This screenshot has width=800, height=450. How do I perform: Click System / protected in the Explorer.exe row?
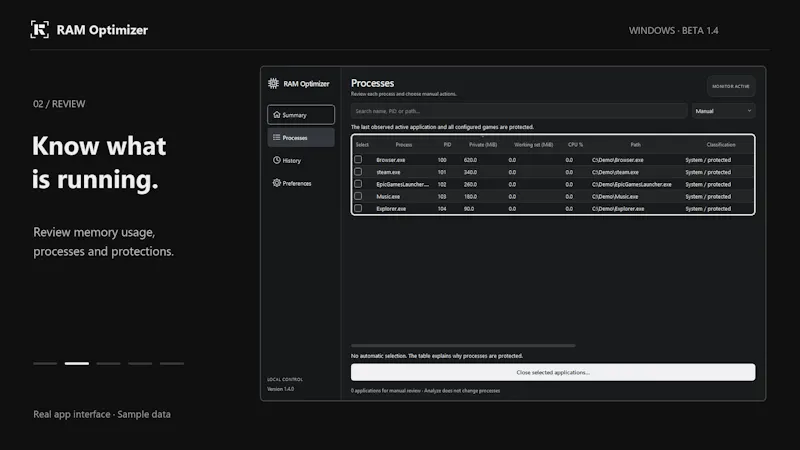708,209
